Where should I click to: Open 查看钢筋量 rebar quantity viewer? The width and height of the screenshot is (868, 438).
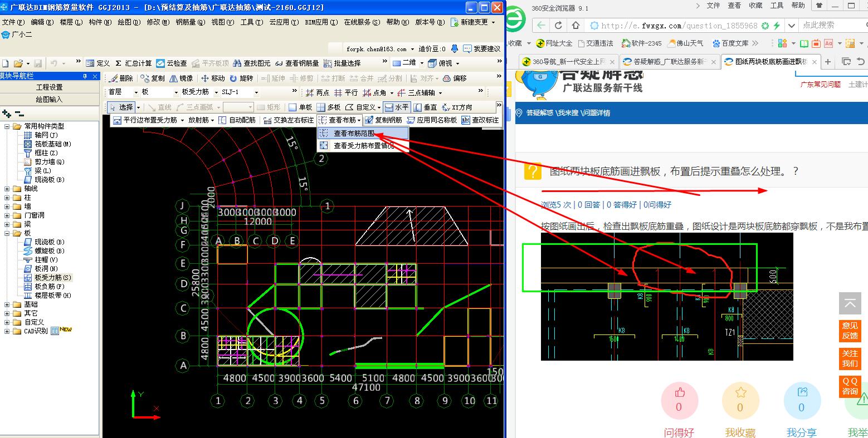[x=297, y=63]
